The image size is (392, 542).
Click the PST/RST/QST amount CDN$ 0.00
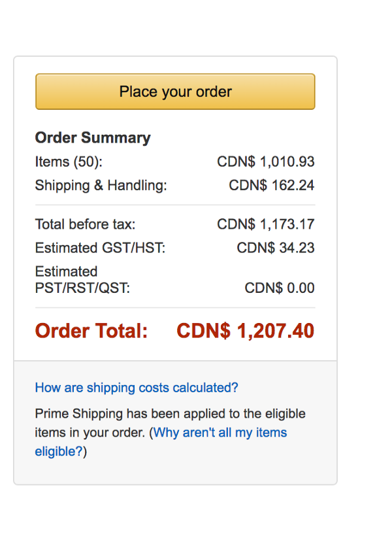tap(280, 288)
